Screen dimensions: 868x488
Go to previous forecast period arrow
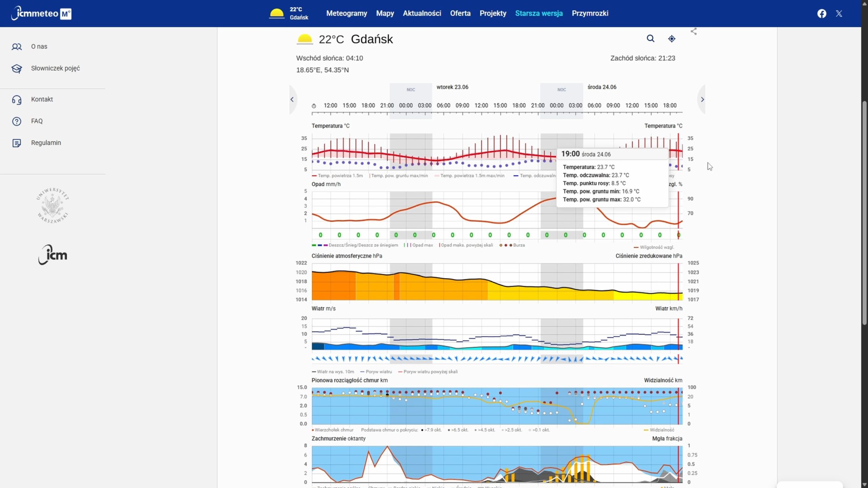(292, 99)
